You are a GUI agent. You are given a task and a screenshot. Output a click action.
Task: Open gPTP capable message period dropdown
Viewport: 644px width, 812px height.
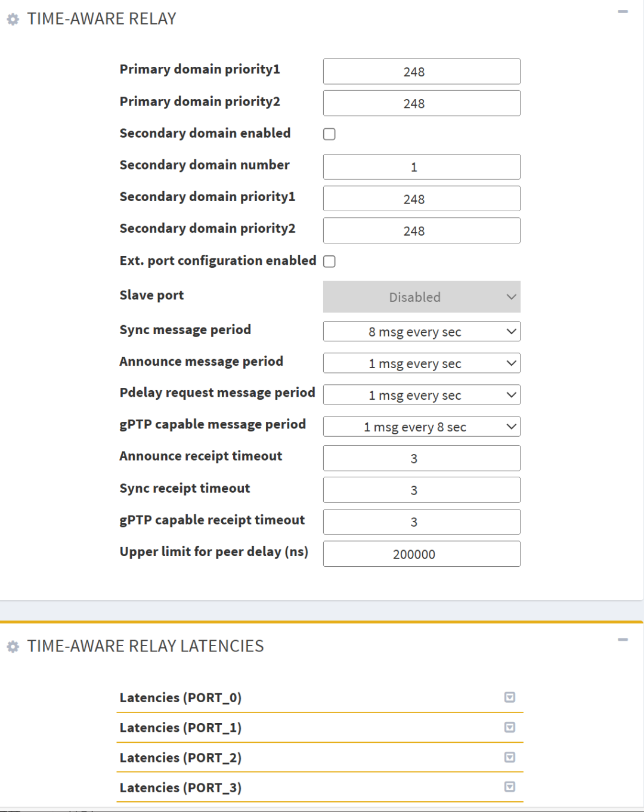click(x=421, y=427)
